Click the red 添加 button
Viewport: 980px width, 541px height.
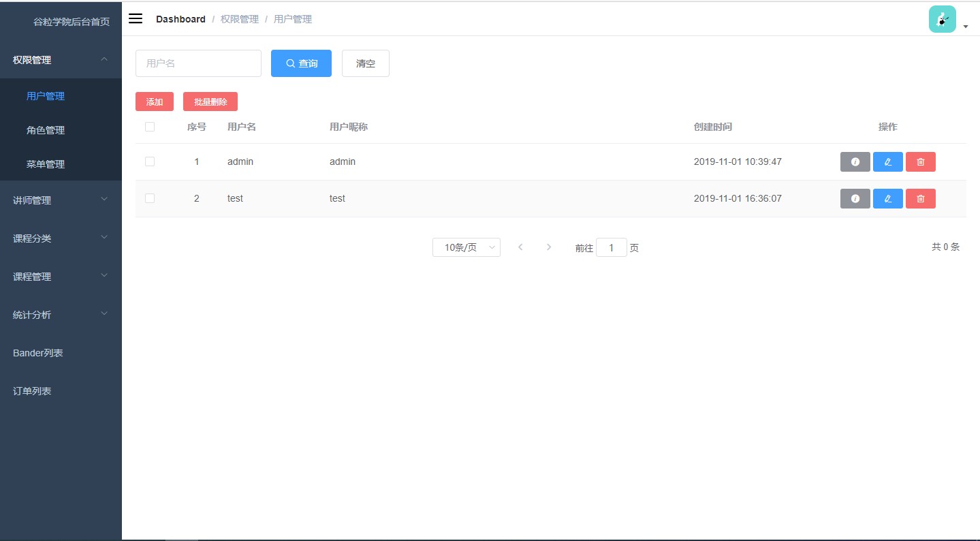(x=154, y=101)
